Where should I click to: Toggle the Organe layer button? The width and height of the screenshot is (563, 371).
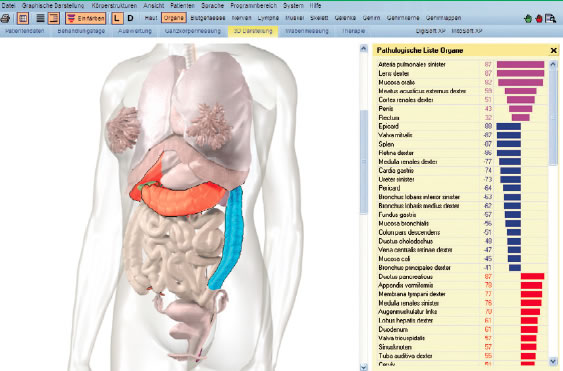coord(174,18)
